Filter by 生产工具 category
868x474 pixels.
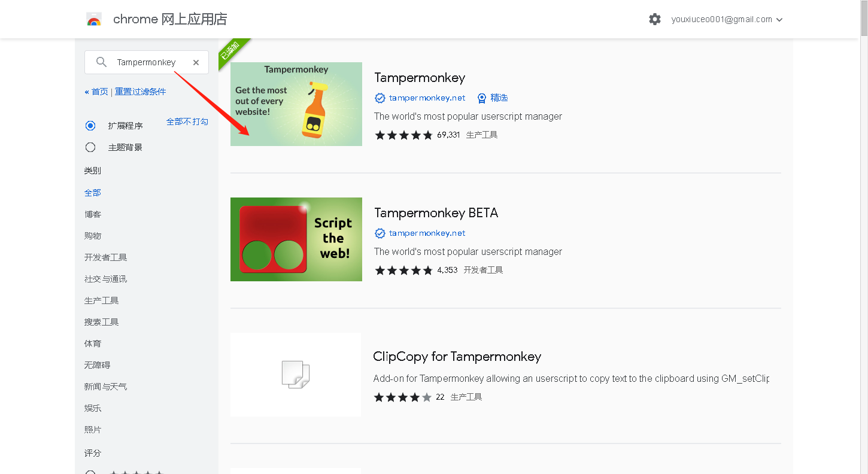(102, 300)
